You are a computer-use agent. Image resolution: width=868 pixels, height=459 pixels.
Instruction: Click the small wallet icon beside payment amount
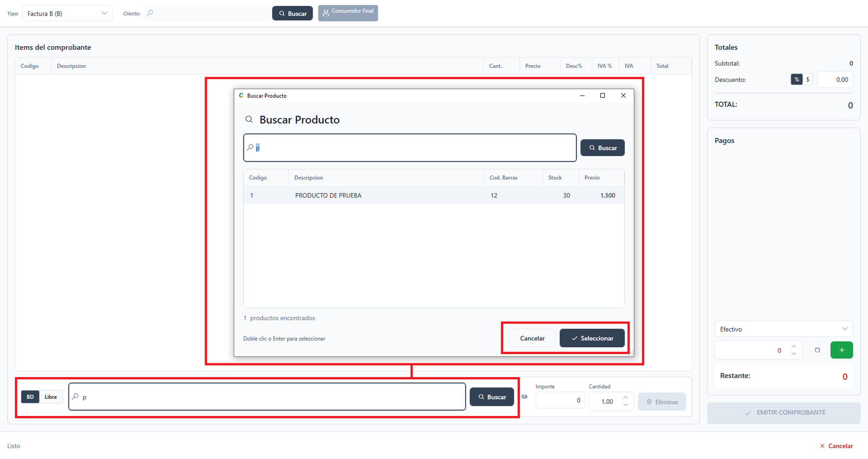click(x=818, y=350)
